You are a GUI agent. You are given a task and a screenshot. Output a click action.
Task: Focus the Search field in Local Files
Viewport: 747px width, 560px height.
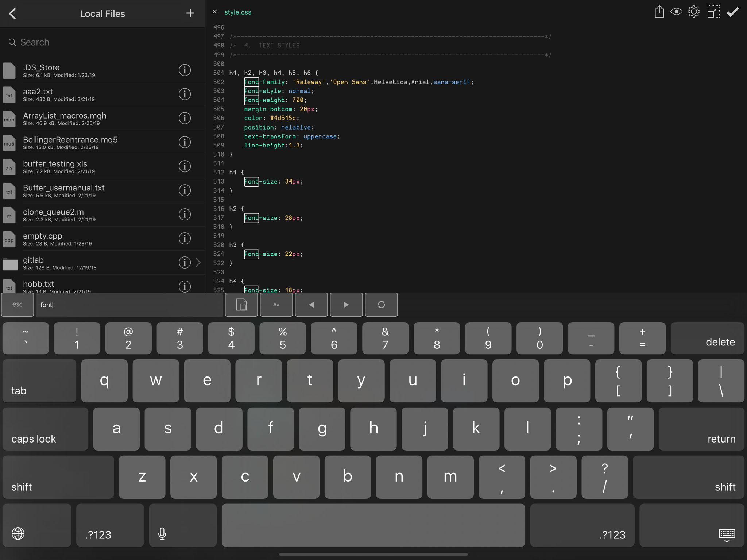click(x=102, y=42)
